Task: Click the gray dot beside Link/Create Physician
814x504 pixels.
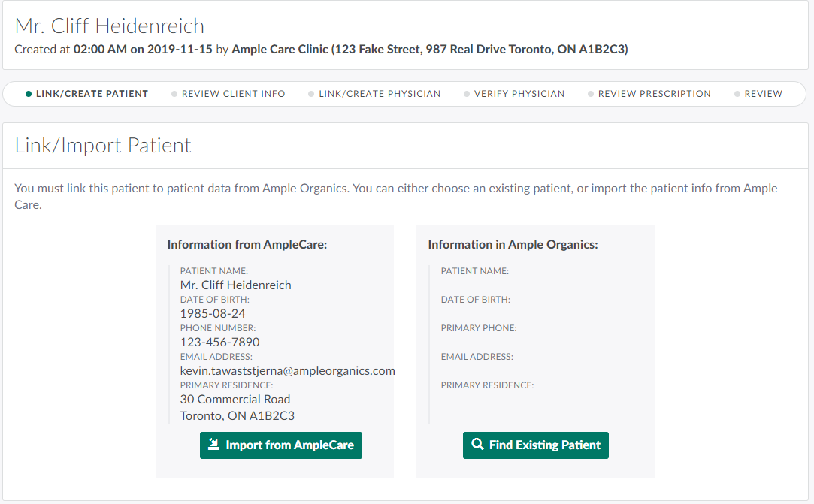Action: [311, 95]
